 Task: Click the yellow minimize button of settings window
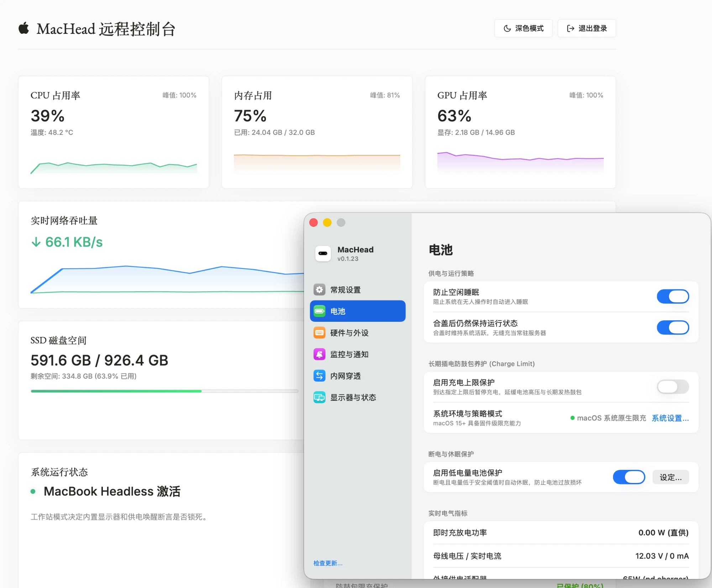[x=327, y=223]
